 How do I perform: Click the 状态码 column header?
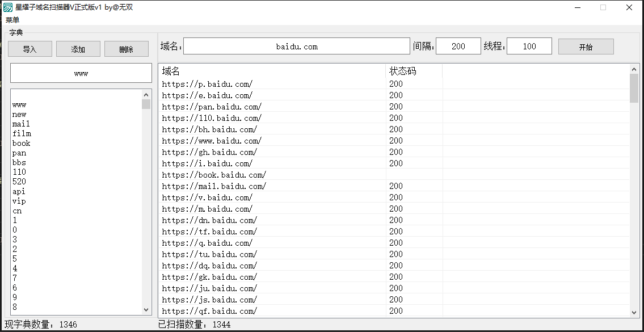click(414, 71)
